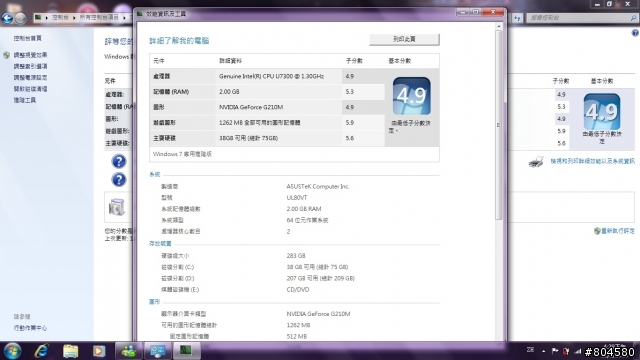Select the CD/DVD media drive value

coord(298,290)
